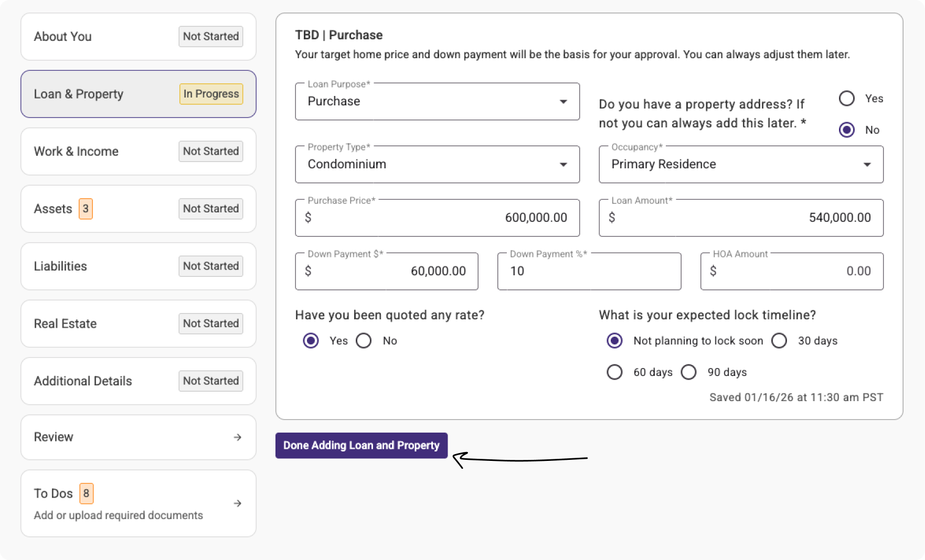
Task: Click the To Dos arrow icon
Action: click(x=237, y=503)
